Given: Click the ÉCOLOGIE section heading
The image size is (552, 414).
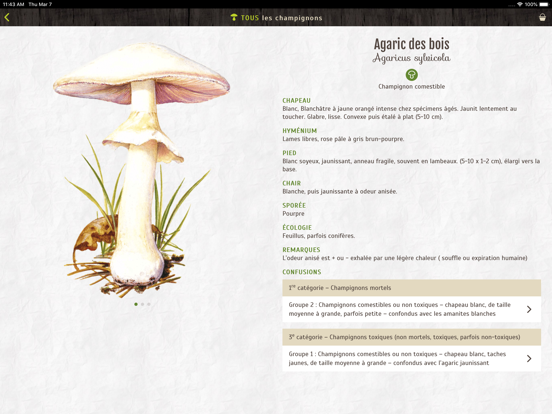Looking at the screenshot, I should (297, 228).
